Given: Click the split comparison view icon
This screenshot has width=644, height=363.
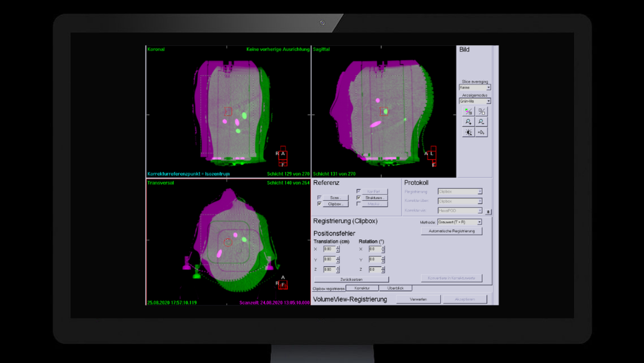Looking at the screenshot, I should (481, 111).
